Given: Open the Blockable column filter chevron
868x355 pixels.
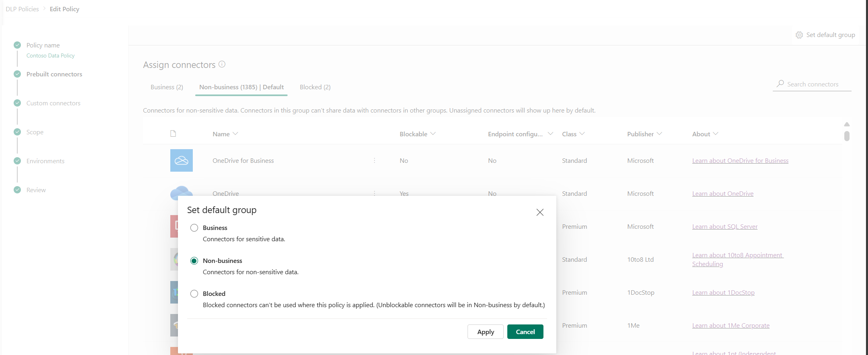Looking at the screenshot, I should (x=433, y=134).
